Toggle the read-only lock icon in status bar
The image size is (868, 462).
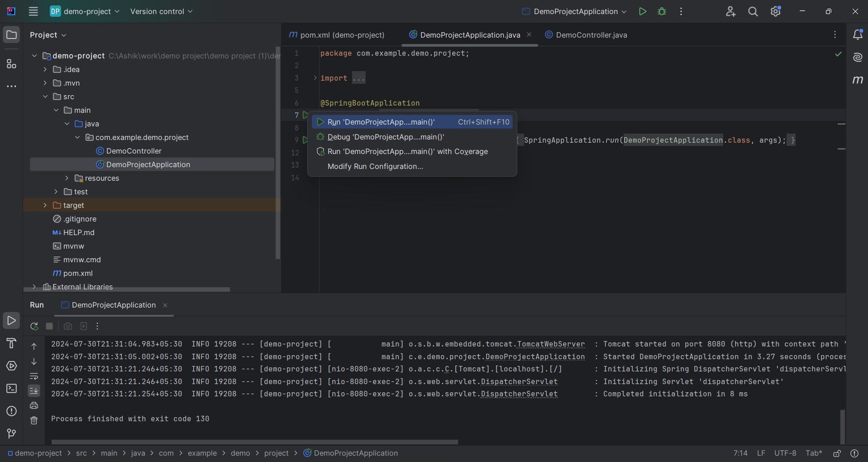pyautogui.click(x=837, y=453)
